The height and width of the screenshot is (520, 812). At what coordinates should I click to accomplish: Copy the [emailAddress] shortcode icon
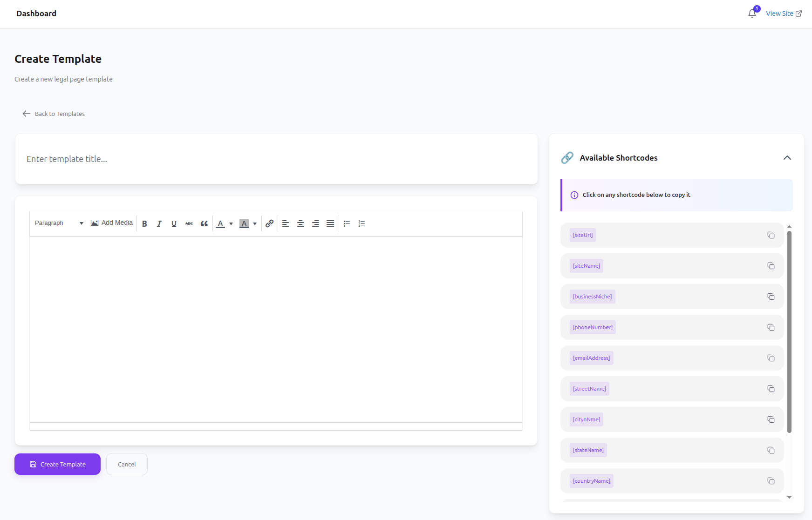(771, 358)
